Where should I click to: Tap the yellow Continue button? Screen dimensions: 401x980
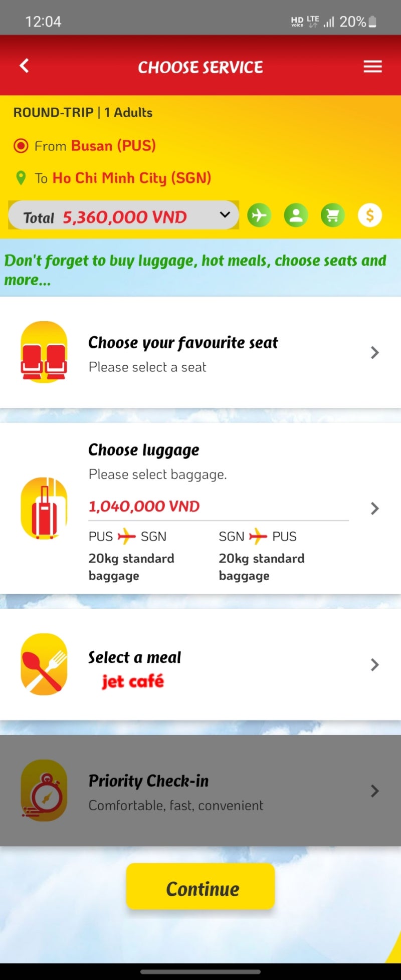pos(200,886)
